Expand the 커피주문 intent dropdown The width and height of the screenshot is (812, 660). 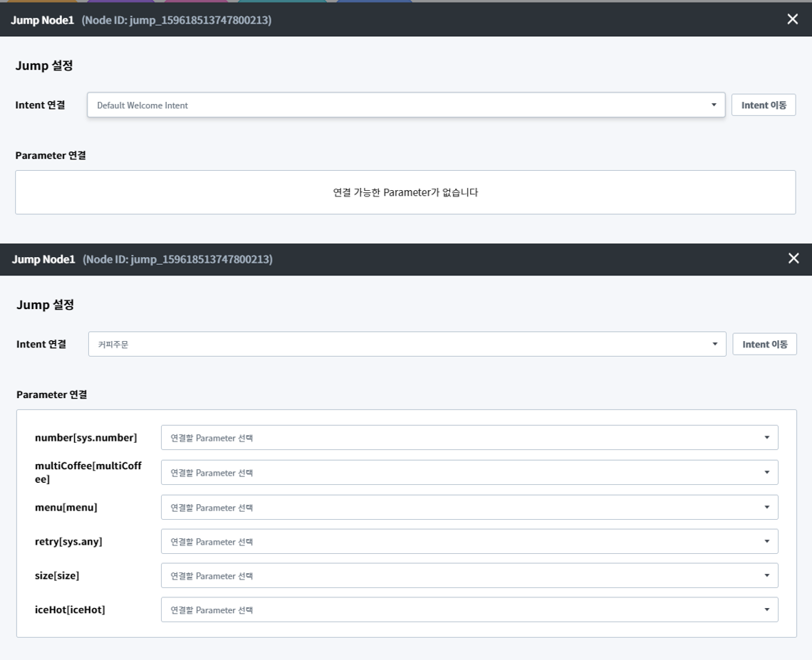407,345
